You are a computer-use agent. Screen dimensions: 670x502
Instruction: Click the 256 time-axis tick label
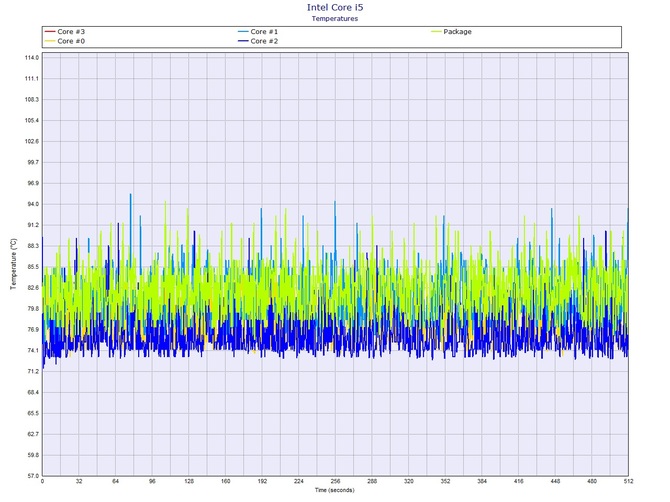click(x=335, y=481)
